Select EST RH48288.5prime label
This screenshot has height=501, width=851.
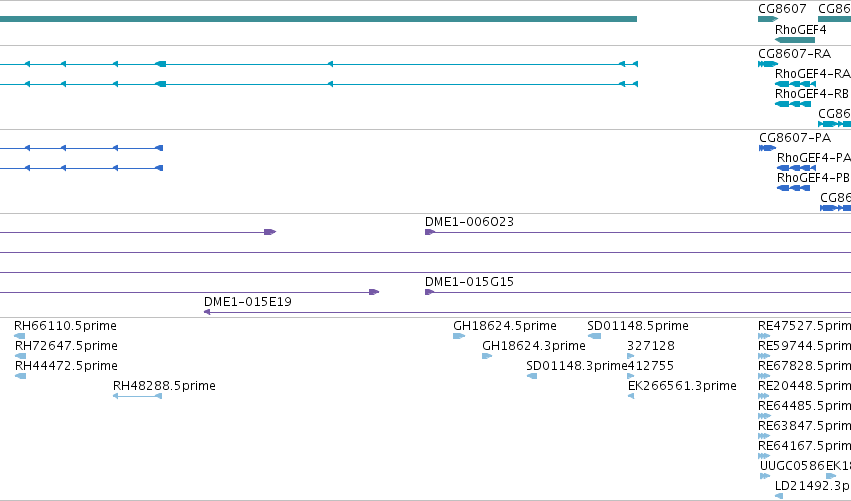(164, 386)
